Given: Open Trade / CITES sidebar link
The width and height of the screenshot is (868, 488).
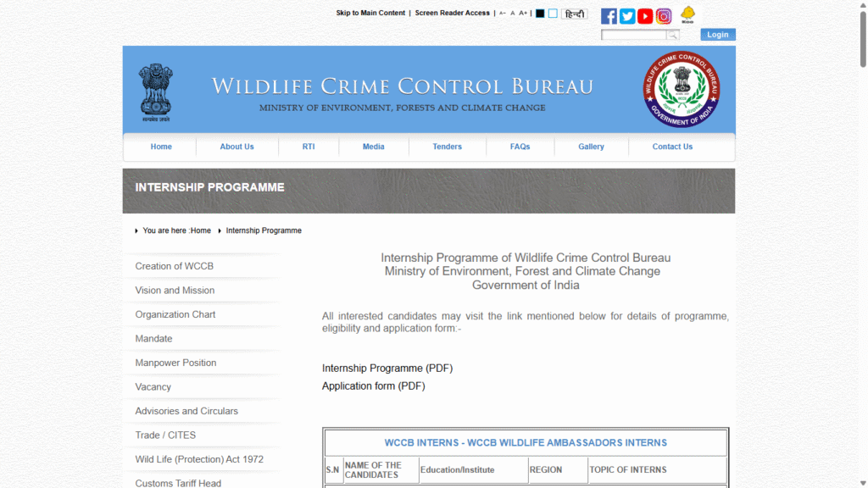Looking at the screenshot, I should pos(165,435).
